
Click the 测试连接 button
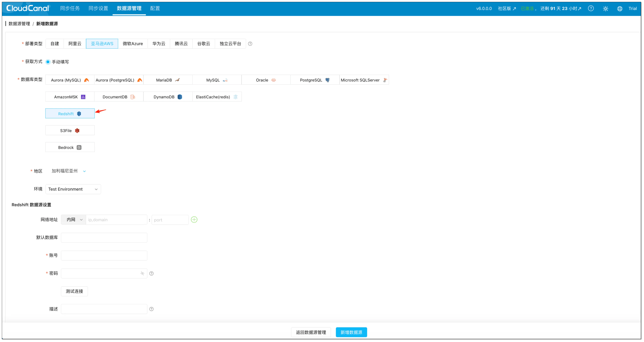[x=74, y=291]
